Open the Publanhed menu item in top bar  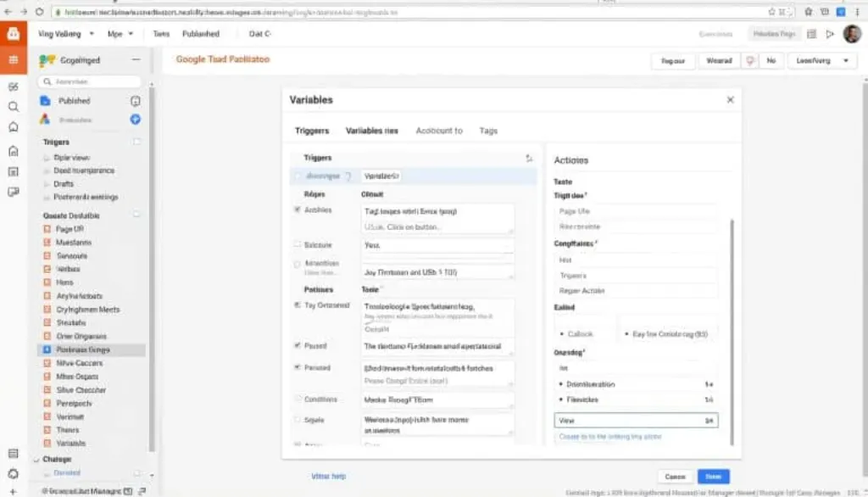[201, 34]
